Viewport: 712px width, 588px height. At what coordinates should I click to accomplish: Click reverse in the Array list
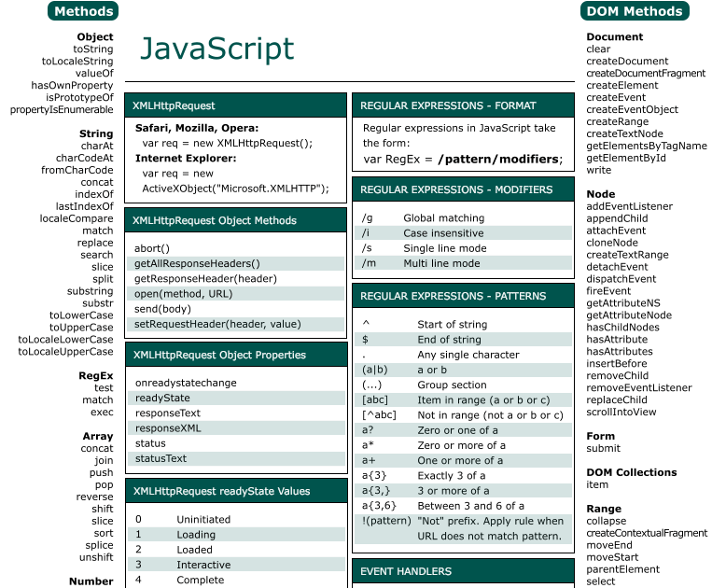[94, 497]
